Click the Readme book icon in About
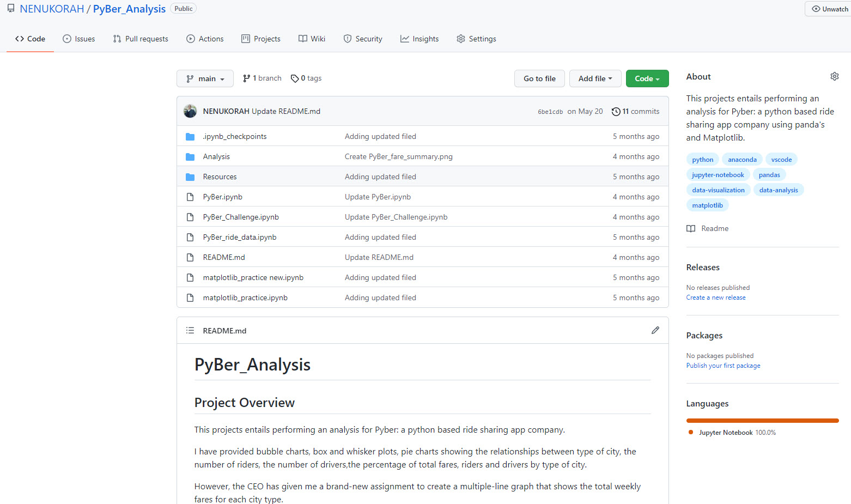The width and height of the screenshot is (851, 504). pos(691,228)
